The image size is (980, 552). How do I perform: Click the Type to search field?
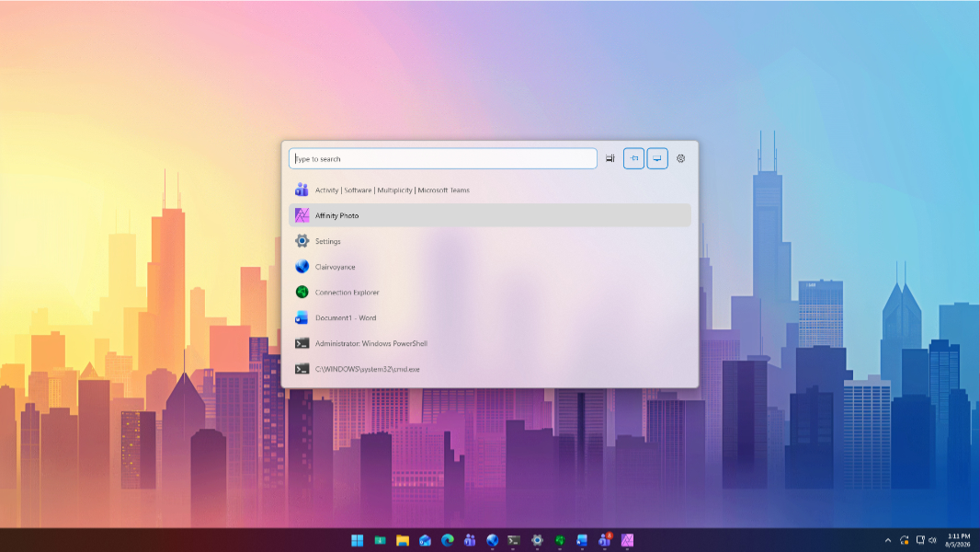(442, 159)
